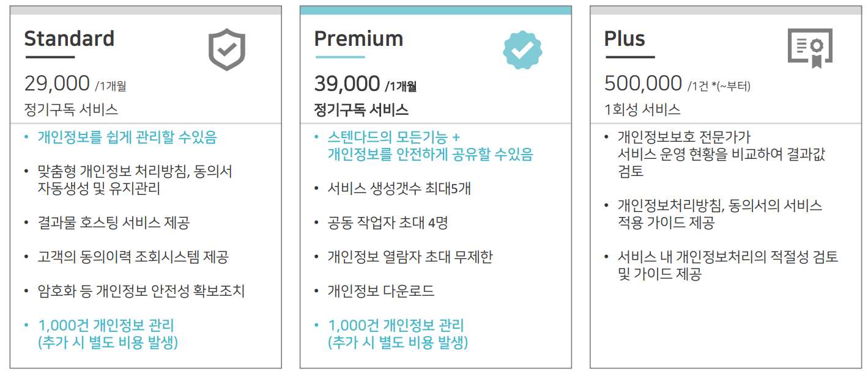This screenshot has height=374, width=868.
Task: Click the teal top bar of Premium card
Action: click(x=436, y=10)
